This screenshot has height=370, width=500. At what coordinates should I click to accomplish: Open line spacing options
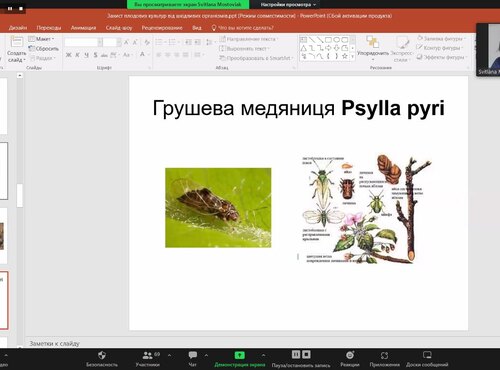click(x=210, y=42)
